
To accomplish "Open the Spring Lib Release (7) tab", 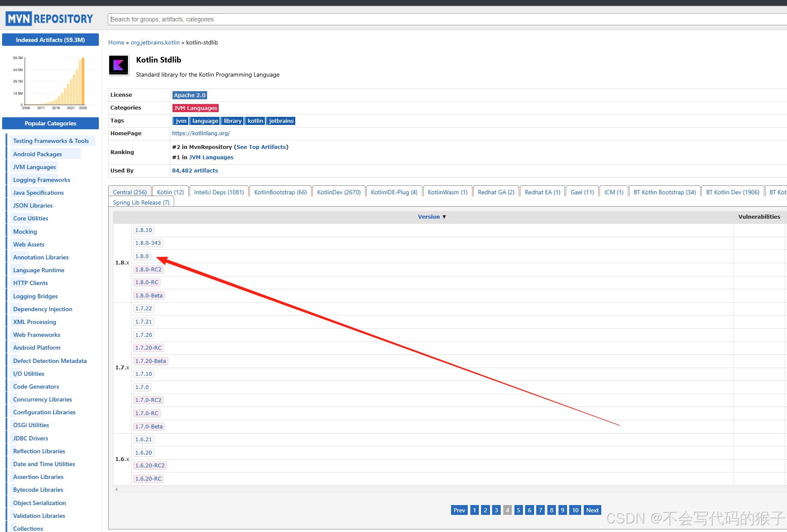I will 141,202.
